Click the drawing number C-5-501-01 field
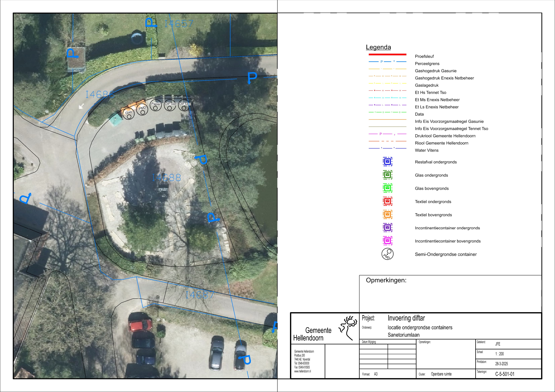 coord(505,374)
